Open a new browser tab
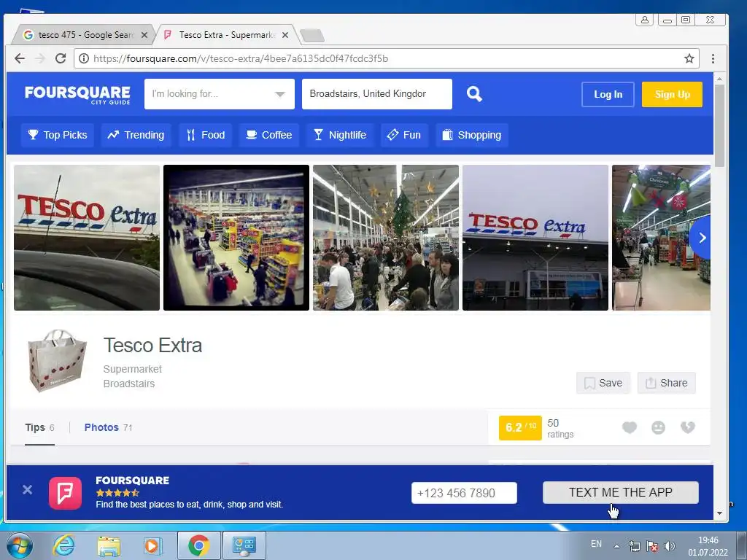Image resolution: width=747 pixels, height=560 pixels. (x=312, y=35)
